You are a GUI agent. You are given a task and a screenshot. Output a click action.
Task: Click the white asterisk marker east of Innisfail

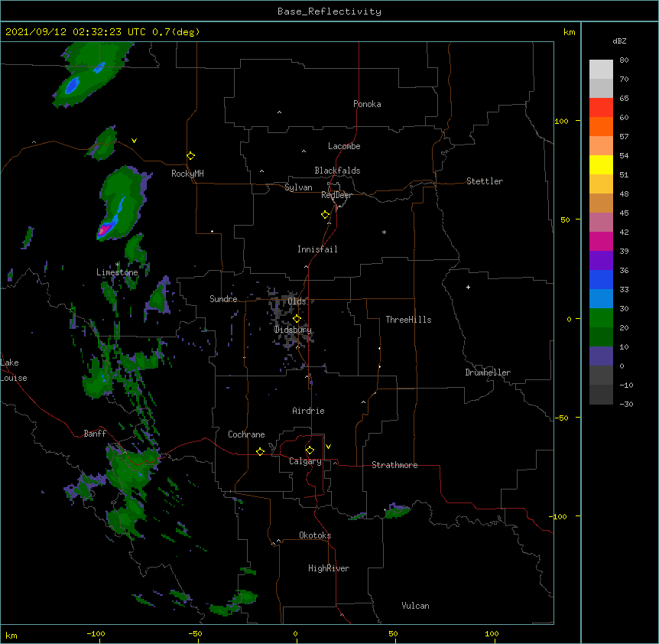[384, 232]
